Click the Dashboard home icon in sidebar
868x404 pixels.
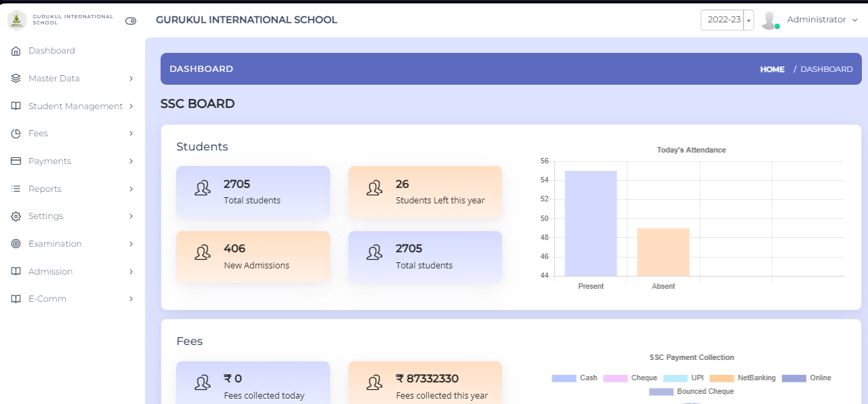click(x=16, y=51)
